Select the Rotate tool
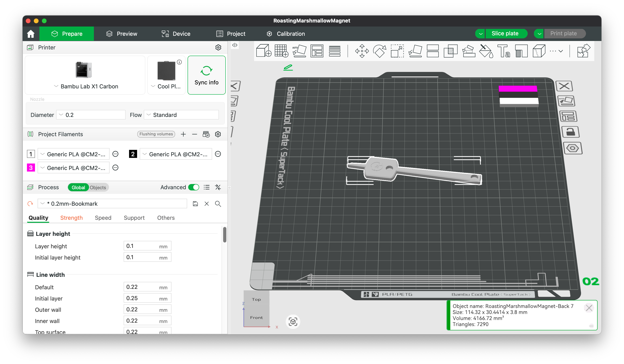Viewport: 624px width, 364px height. 379,51
